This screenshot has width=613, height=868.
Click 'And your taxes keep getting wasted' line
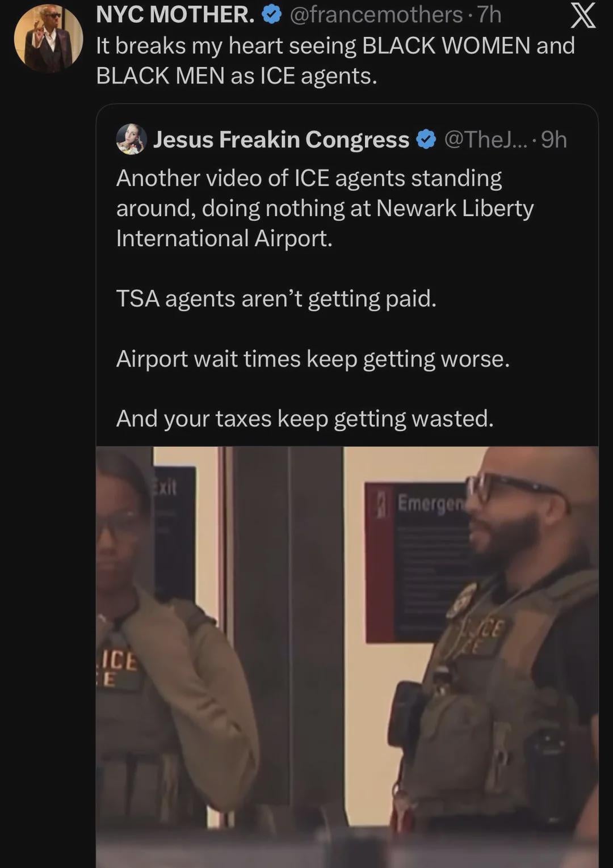pyautogui.click(x=305, y=419)
